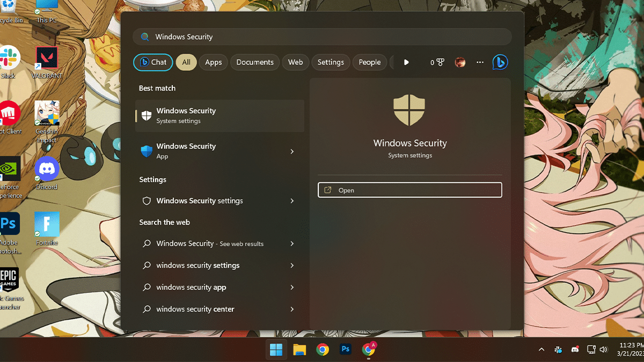Select the This PC desktop icon
644x362 pixels.
(x=47, y=13)
